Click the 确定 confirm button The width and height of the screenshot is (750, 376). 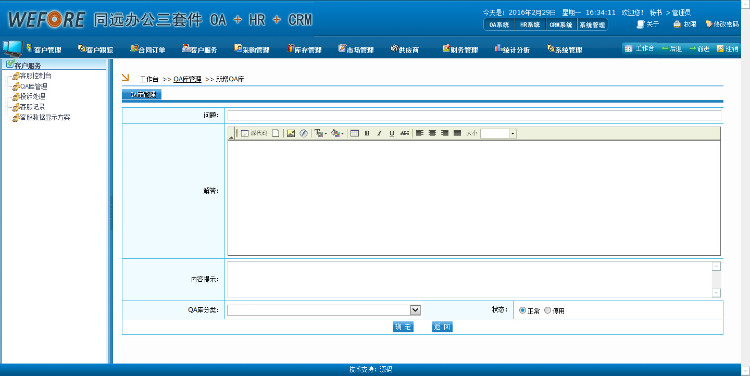pos(403,327)
